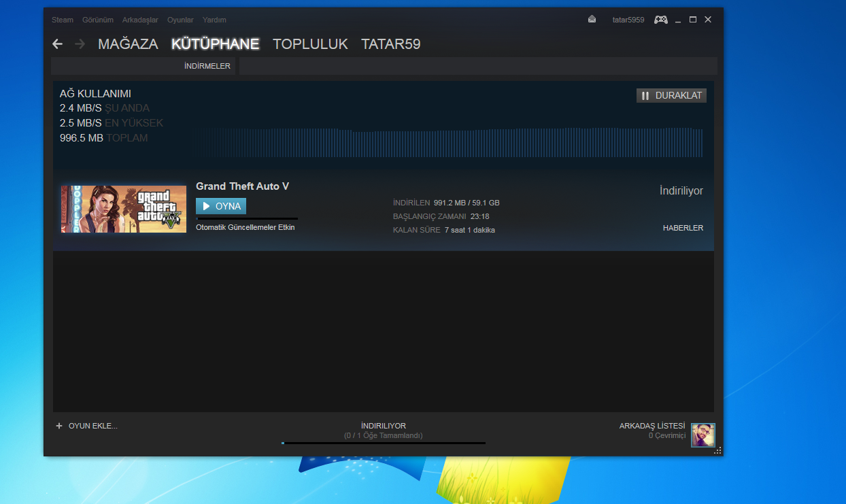Click the forward arrow navigation icon
Image resolution: width=846 pixels, height=504 pixels.
80,44
